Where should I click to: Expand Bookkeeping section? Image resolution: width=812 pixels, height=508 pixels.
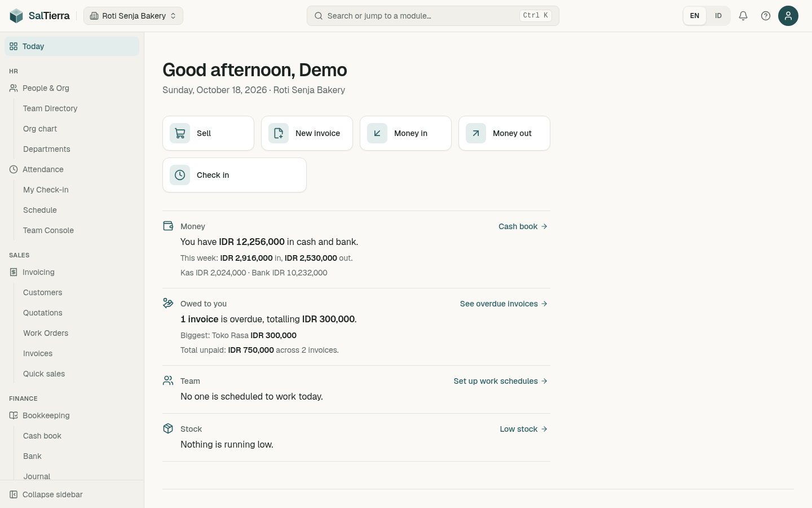tap(72, 415)
